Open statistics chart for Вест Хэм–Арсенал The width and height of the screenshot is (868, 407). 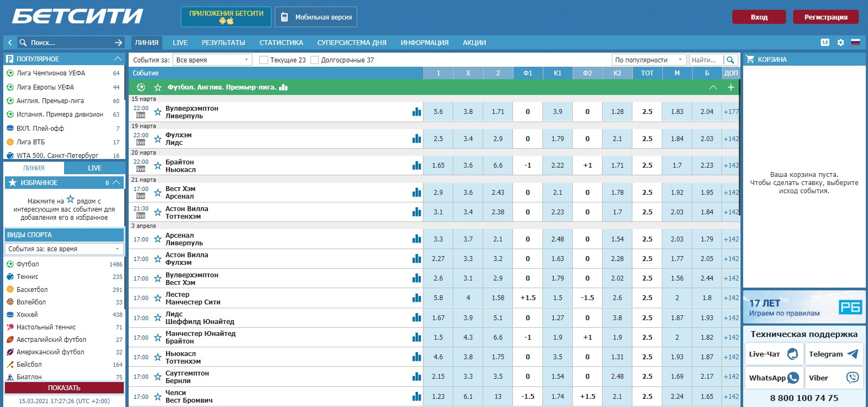[416, 192]
